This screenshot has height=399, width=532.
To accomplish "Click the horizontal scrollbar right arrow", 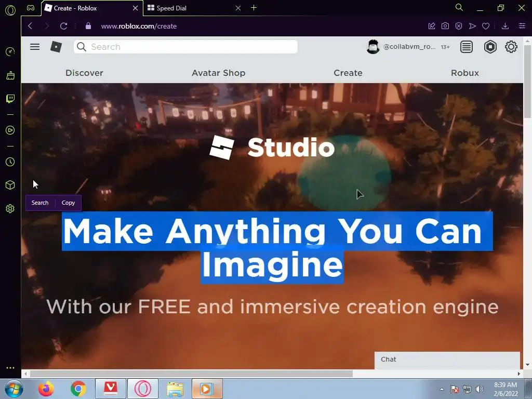I will [519, 374].
